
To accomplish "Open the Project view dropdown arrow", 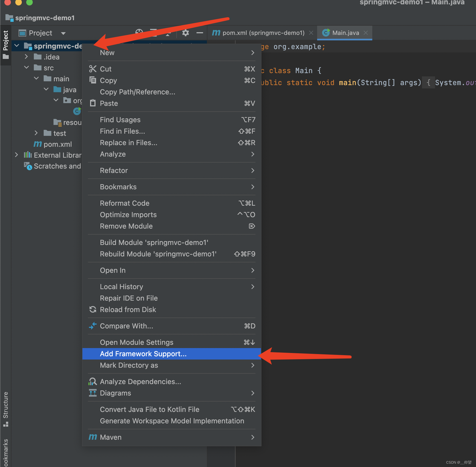I will [63, 33].
